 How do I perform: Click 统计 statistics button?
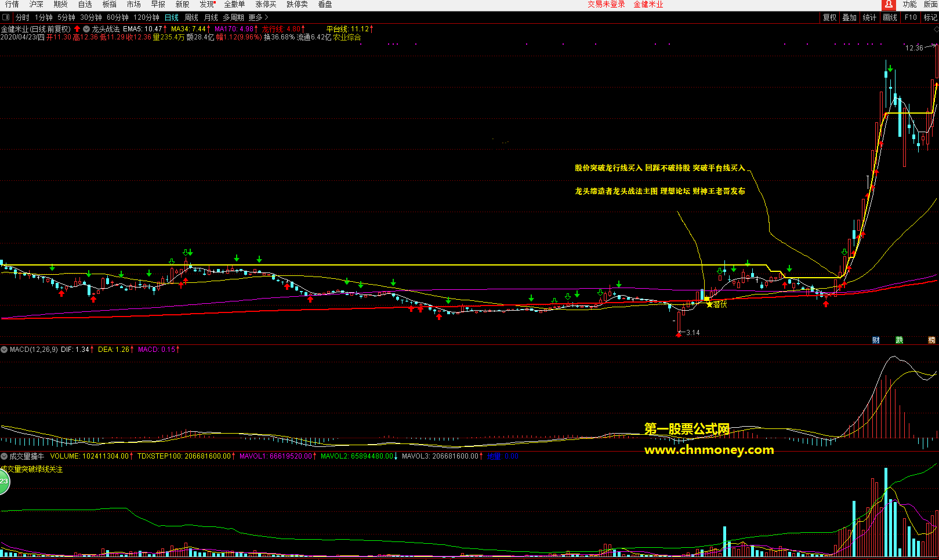(x=869, y=17)
